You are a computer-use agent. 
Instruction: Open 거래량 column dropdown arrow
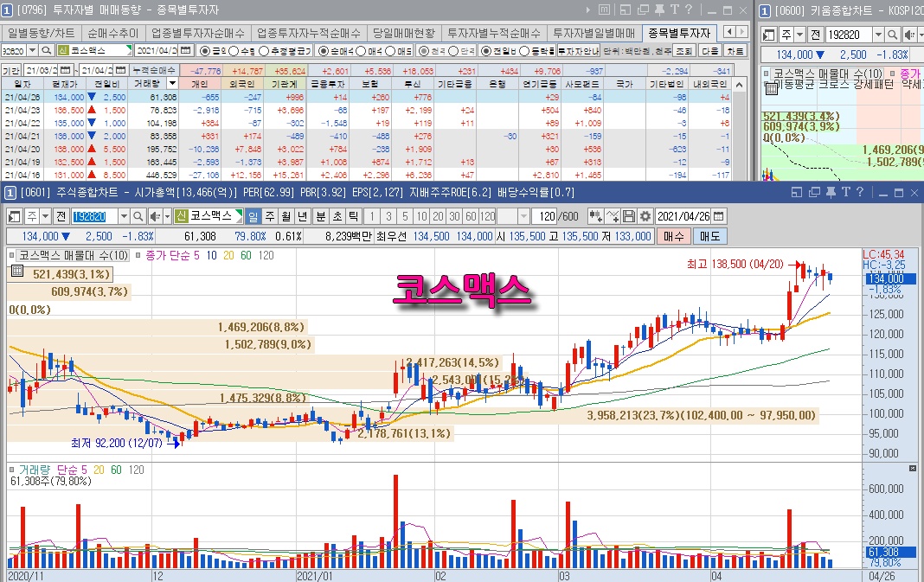(x=172, y=84)
